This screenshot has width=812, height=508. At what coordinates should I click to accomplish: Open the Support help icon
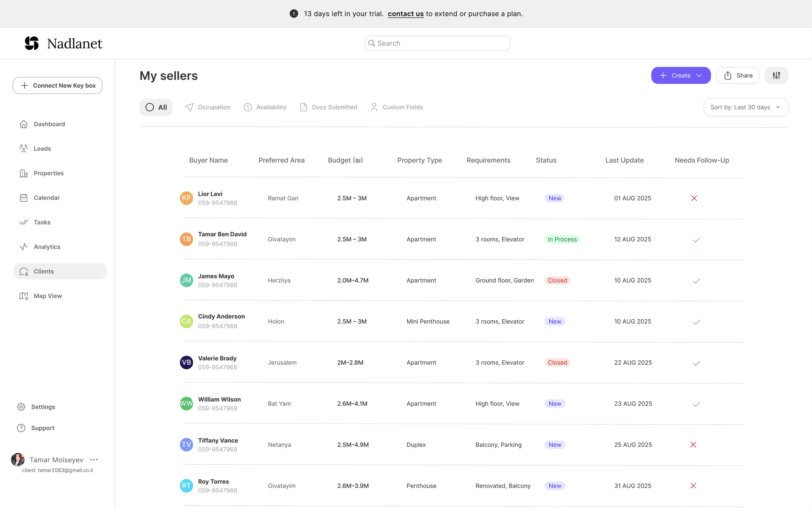[x=21, y=428]
